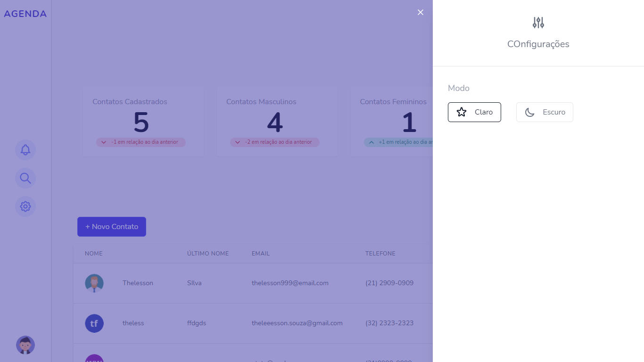Click the tf initials avatar

(x=94, y=323)
